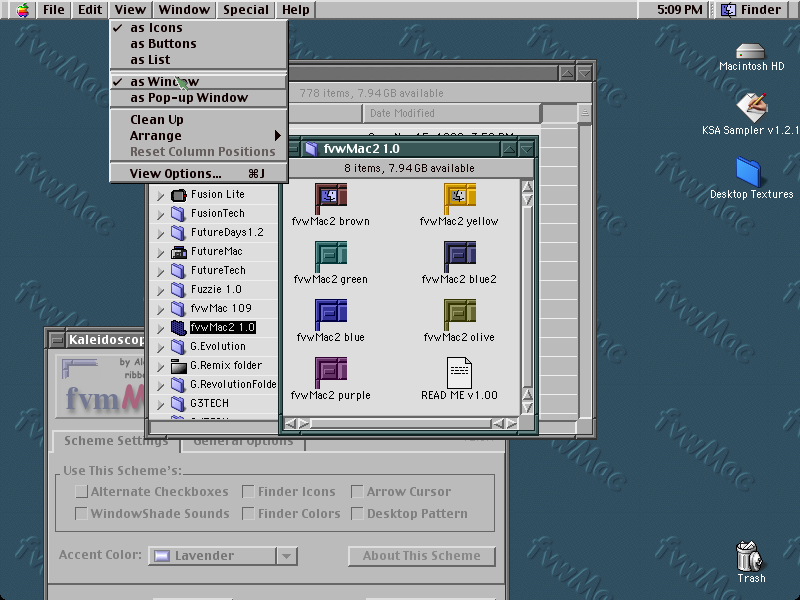
Task: Choose 'as List' from View menu
Action: pos(199,60)
